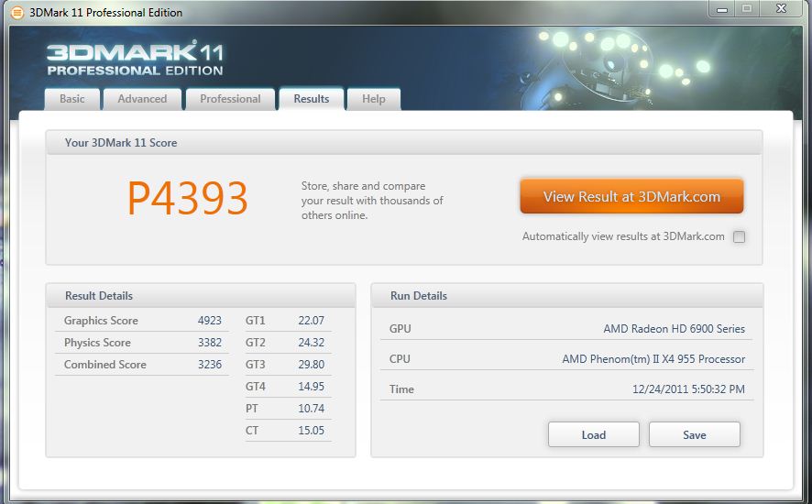This screenshot has width=812, height=504.
Task: Select the PT row label
Action: 252,409
